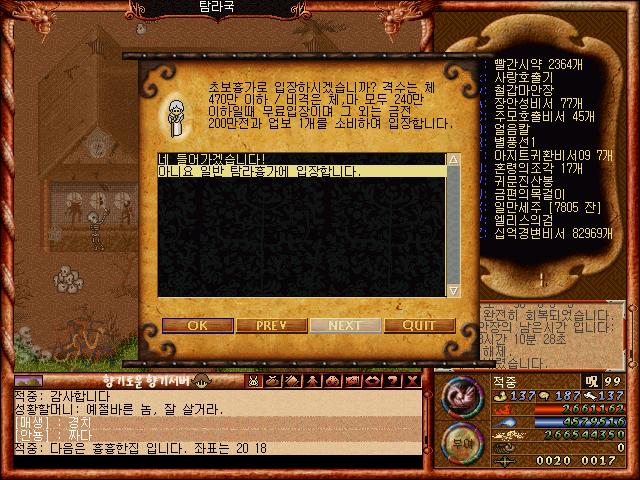Image resolution: width=640 pixels, height=480 pixels.
Task: Click the PREV button
Action: 271,326
